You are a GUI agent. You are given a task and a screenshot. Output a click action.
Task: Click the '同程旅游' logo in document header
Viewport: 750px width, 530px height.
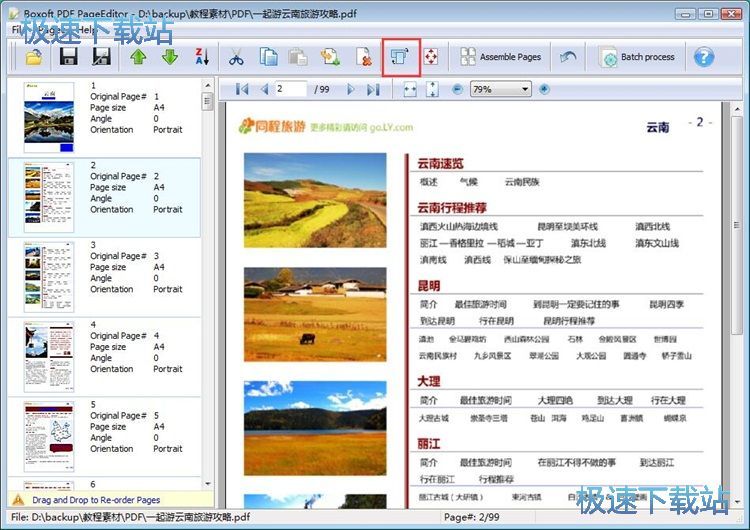click(272, 126)
